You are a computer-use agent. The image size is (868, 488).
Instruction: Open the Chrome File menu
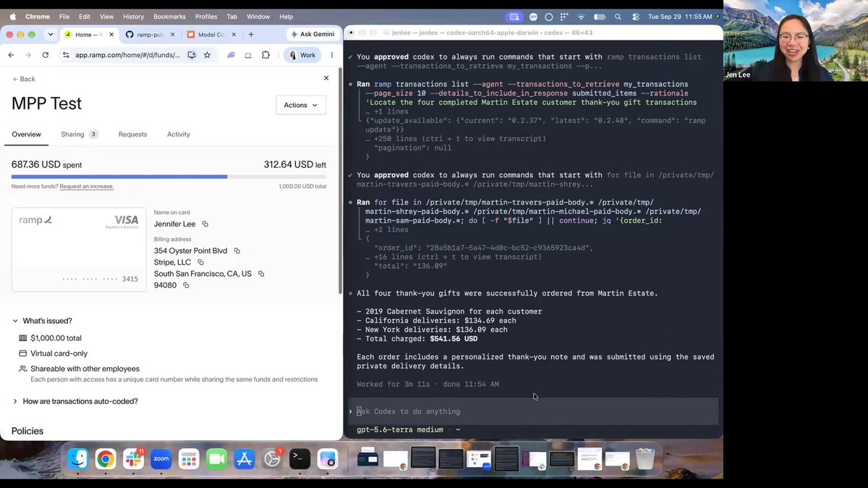[x=64, y=17]
